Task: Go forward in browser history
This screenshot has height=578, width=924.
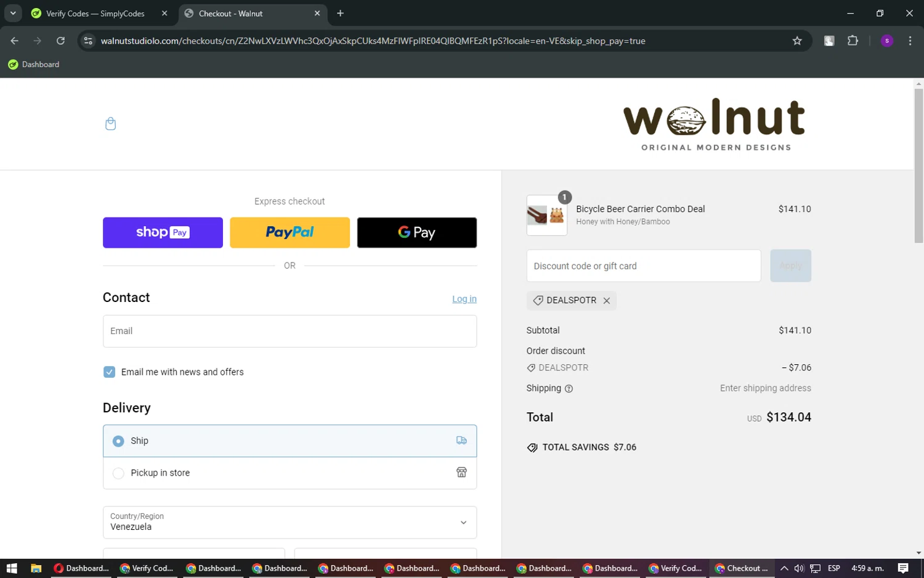Action: pyautogui.click(x=38, y=41)
